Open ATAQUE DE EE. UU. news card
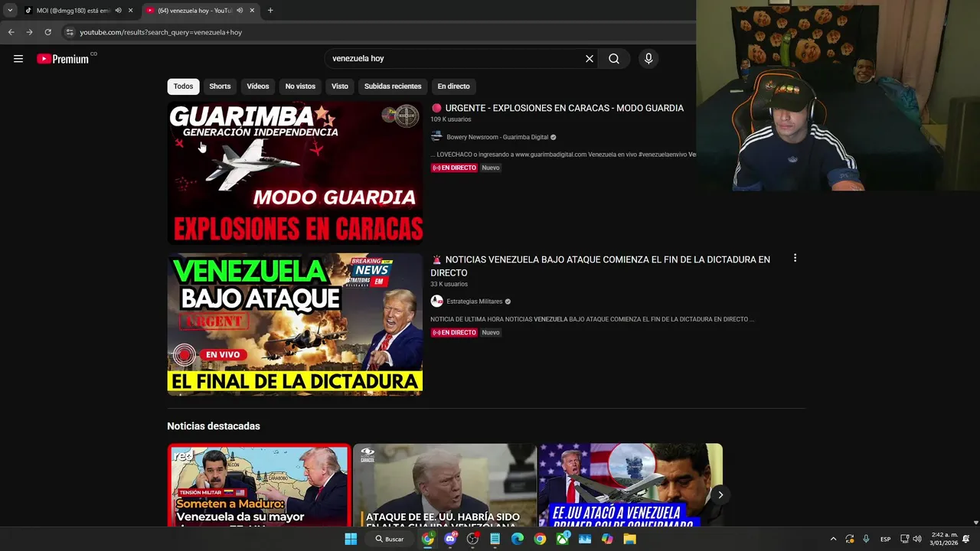The image size is (980, 551). [445, 485]
